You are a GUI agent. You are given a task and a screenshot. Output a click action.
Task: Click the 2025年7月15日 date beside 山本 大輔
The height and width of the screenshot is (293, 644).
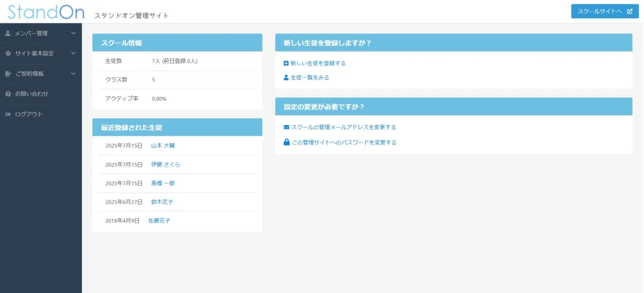point(124,146)
